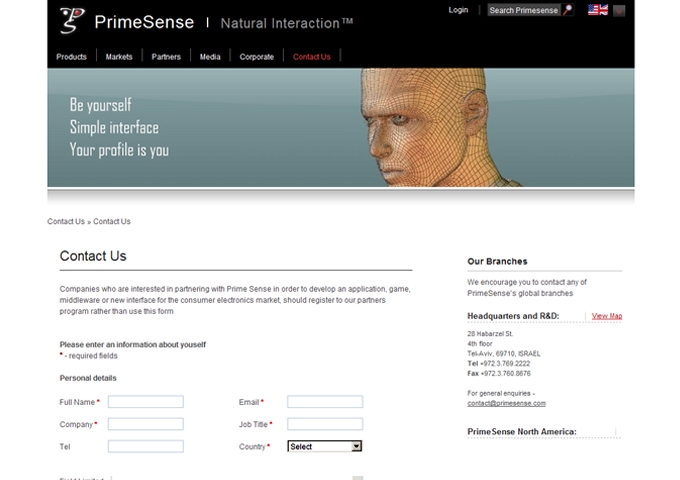Click the Tel +972.3.769.2222 text
Screen dimensions: 680x480
(498, 364)
